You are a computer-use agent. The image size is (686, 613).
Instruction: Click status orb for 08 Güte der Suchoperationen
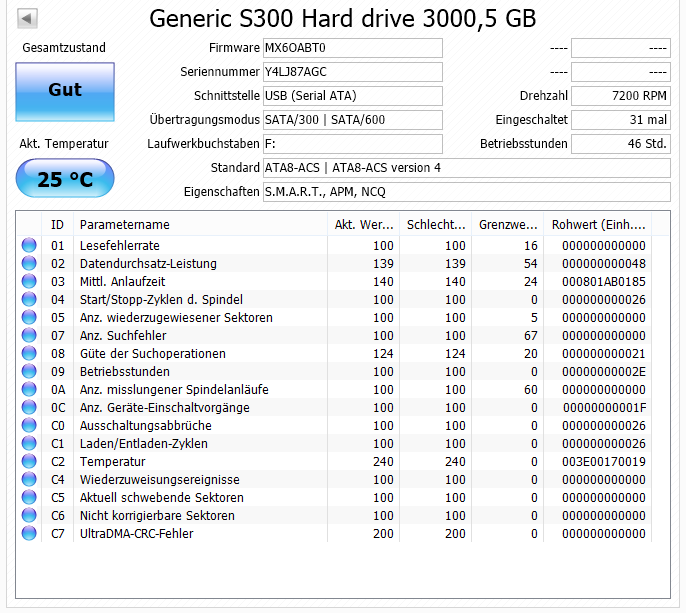(x=29, y=353)
